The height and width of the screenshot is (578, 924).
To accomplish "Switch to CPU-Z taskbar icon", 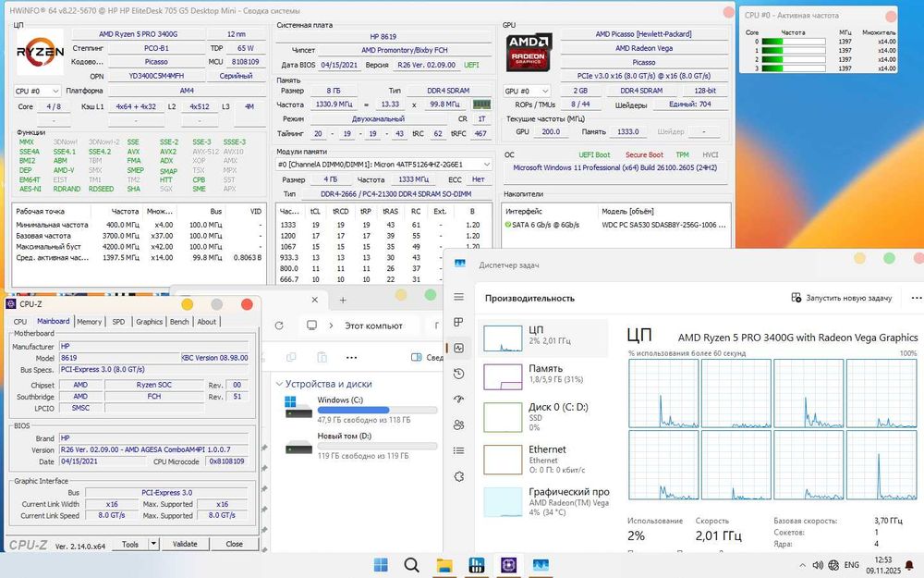I will pyautogui.click(x=508, y=565).
